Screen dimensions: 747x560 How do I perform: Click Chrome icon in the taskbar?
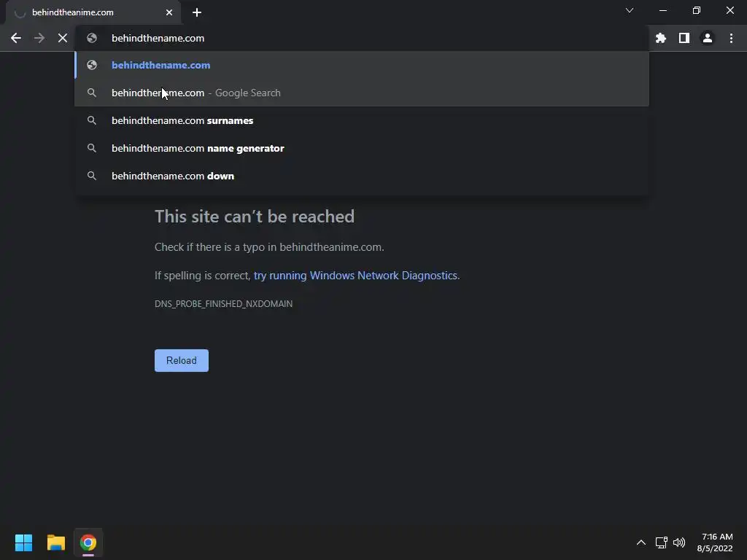click(x=88, y=542)
